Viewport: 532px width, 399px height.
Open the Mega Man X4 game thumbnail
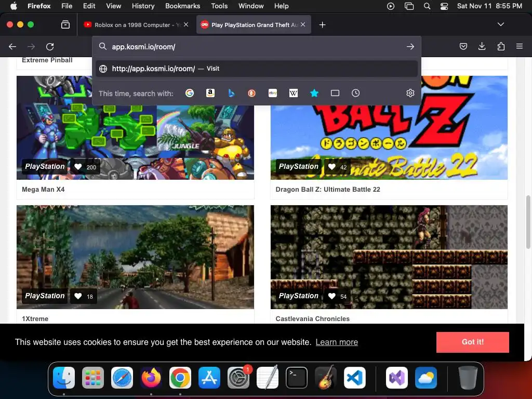click(x=135, y=128)
